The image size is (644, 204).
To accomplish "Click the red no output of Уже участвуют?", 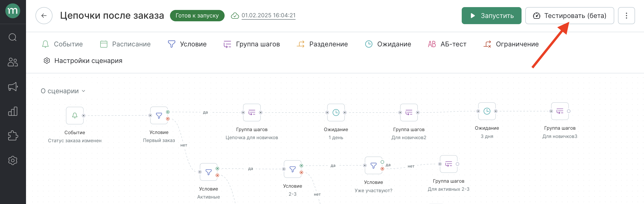I will tap(382, 169).
